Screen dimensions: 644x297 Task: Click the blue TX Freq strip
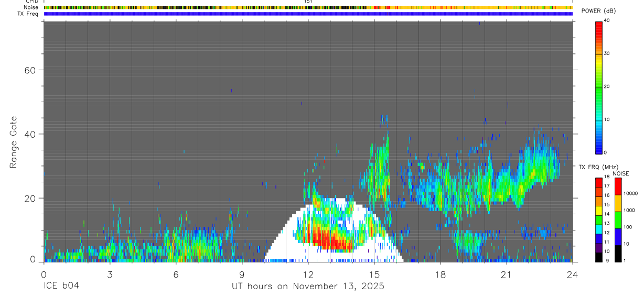point(308,14)
